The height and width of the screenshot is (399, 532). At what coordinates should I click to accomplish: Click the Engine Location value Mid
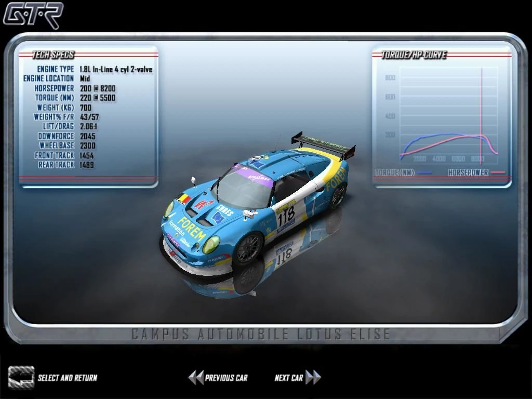pos(85,78)
